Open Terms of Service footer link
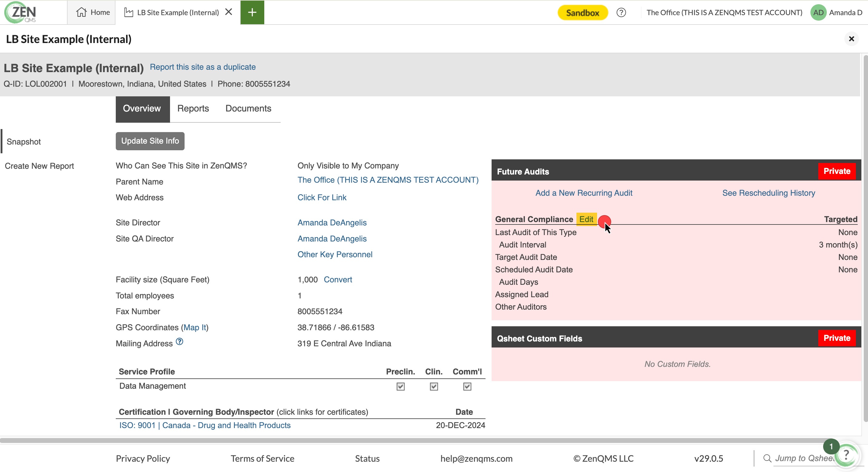The height and width of the screenshot is (472, 868). pyautogui.click(x=262, y=458)
